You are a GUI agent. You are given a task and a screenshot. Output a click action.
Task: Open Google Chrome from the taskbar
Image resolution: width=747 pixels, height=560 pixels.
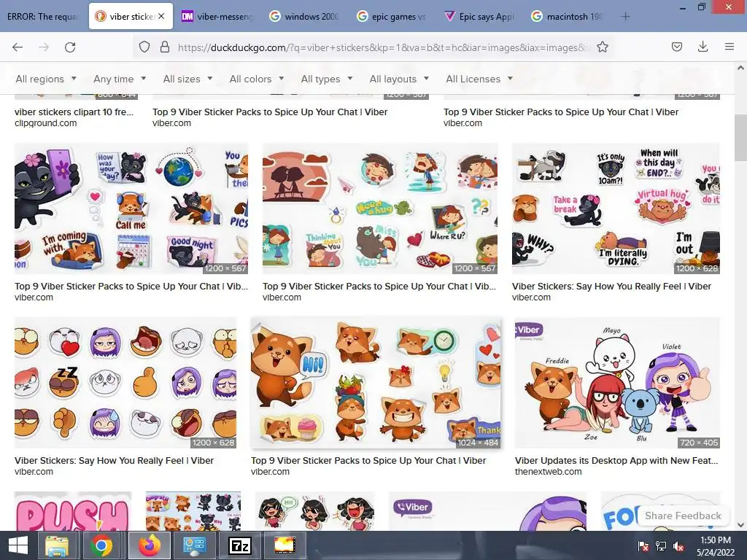pos(101,545)
